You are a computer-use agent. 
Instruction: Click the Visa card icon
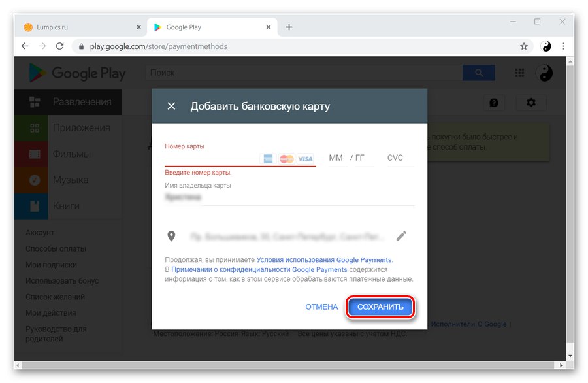tap(305, 159)
